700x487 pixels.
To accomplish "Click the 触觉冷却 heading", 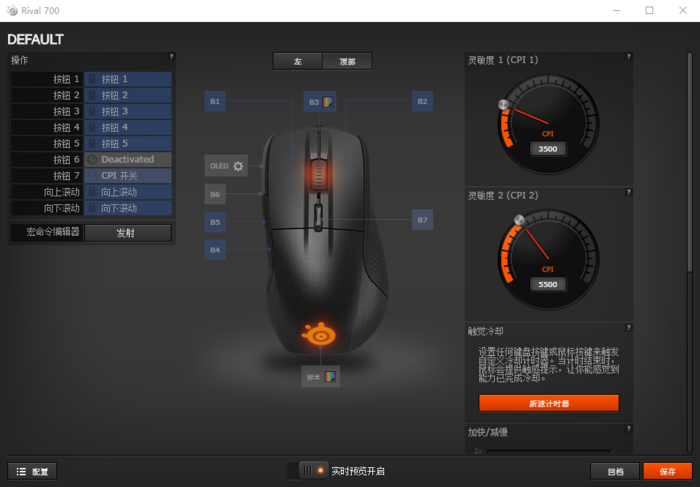I will click(x=486, y=331).
